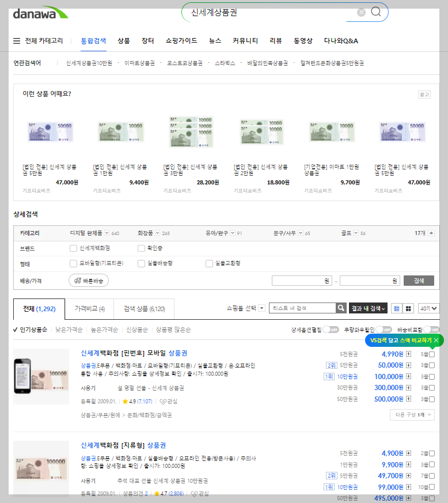Click the gray 검색 price filter button

click(x=419, y=281)
